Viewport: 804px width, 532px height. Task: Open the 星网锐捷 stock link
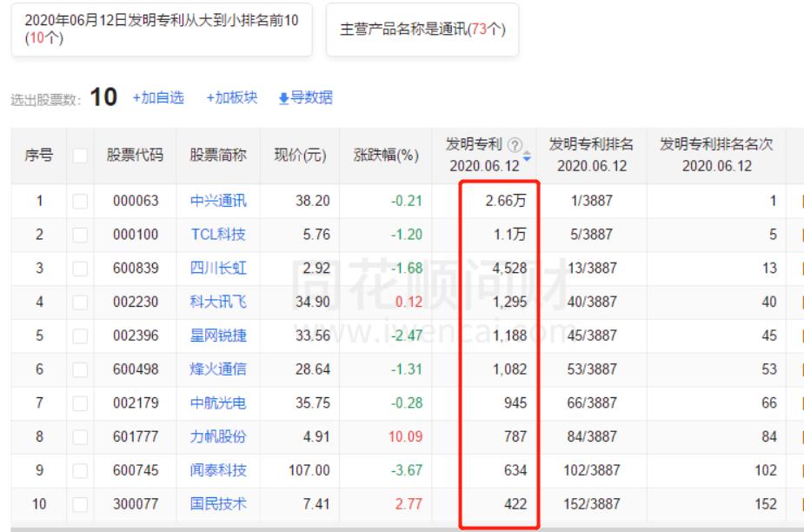tap(218, 336)
